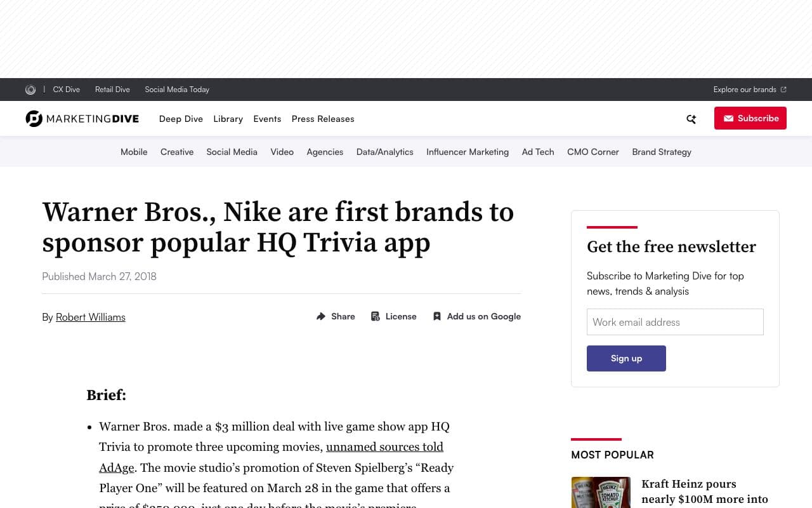812x508 pixels.
Task: Select the Video topic
Action: click(x=282, y=152)
